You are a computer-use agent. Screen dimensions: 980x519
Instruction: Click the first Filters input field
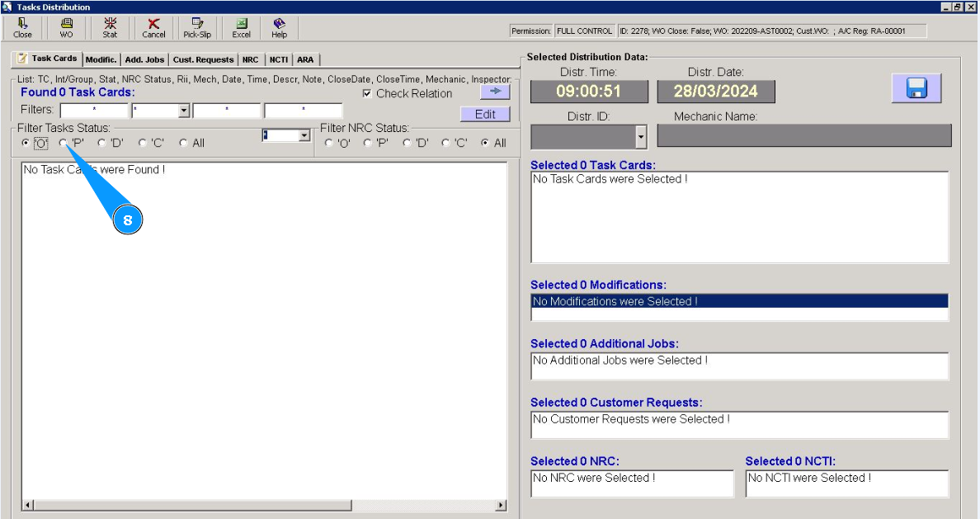(x=94, y=111)
